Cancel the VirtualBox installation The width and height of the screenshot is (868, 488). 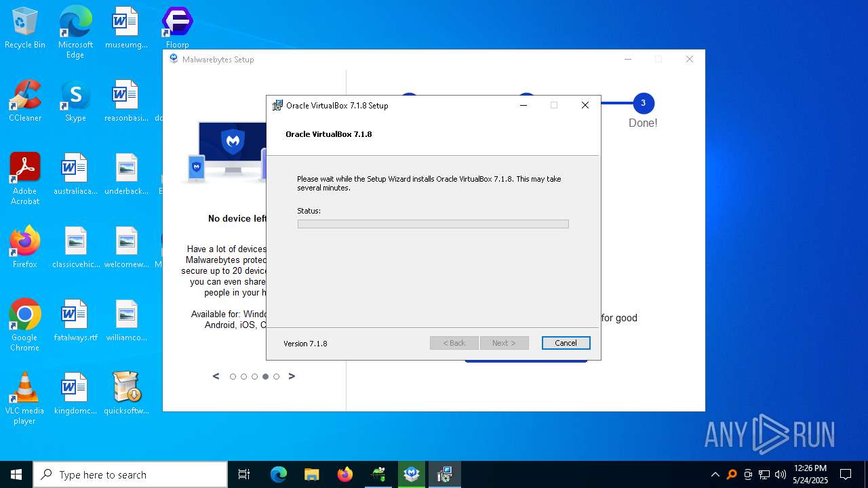coord(566,343)
